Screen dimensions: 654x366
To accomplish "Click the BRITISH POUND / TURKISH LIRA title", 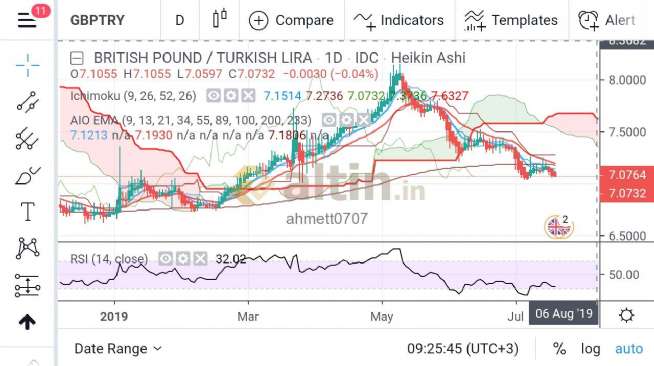I will [x=203, y=58].
